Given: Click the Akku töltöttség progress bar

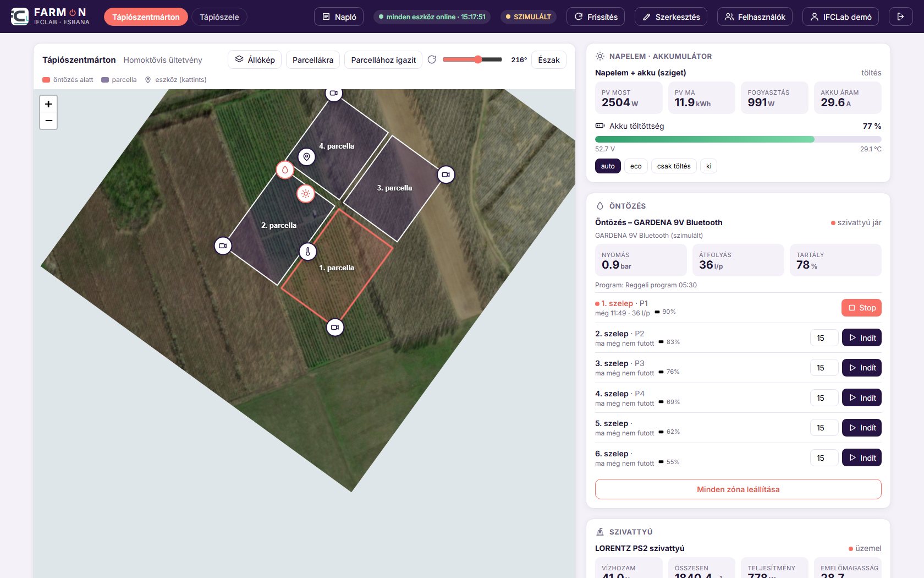Looking at the screenshot, I should [738, 139].
